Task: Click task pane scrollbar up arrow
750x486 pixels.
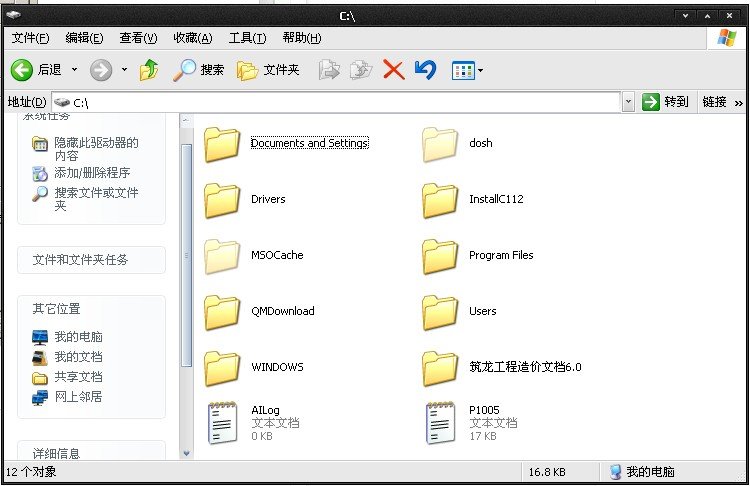Action: 186,121
